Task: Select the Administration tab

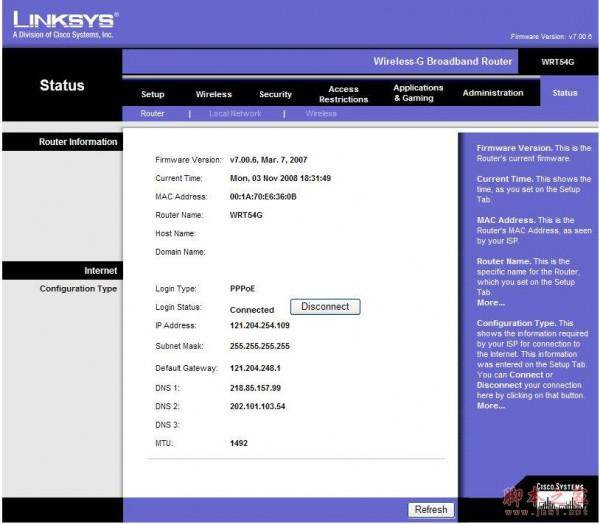Action: (x=493, y=93)
